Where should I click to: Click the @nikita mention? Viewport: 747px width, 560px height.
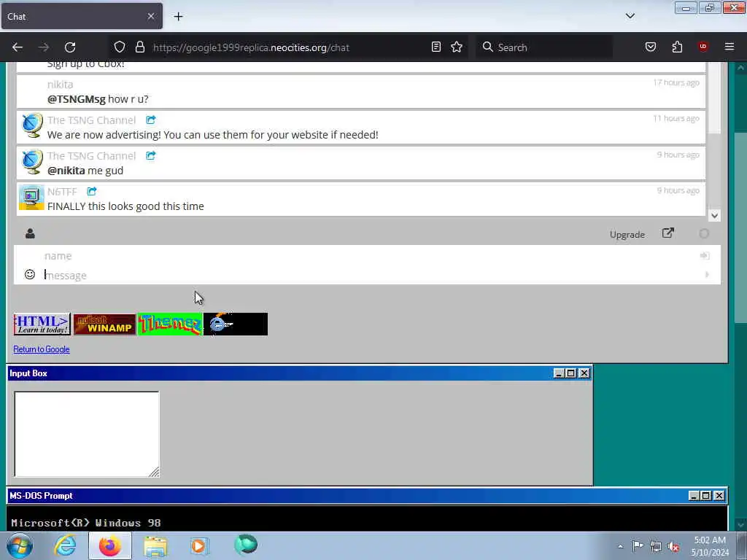66,171
